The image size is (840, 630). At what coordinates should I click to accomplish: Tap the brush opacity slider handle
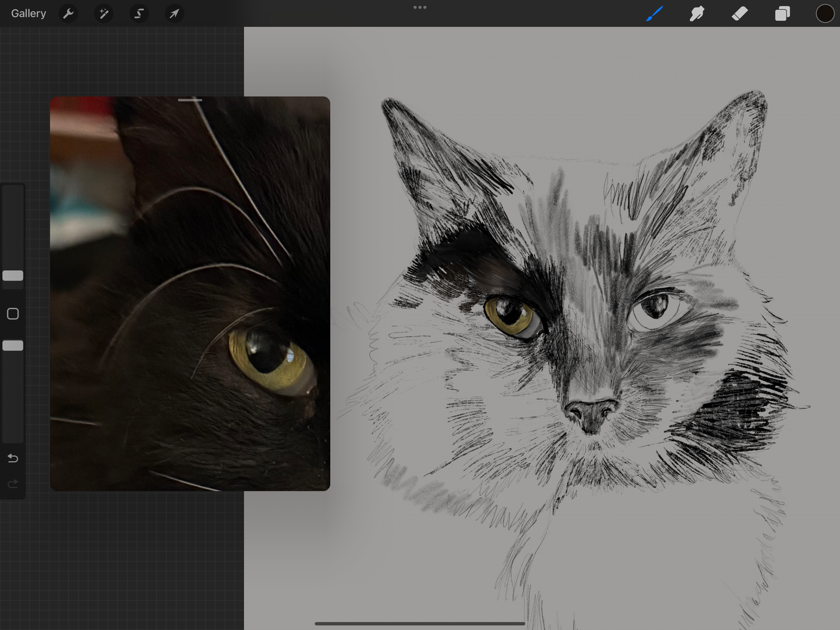click(x=13, y=346)
